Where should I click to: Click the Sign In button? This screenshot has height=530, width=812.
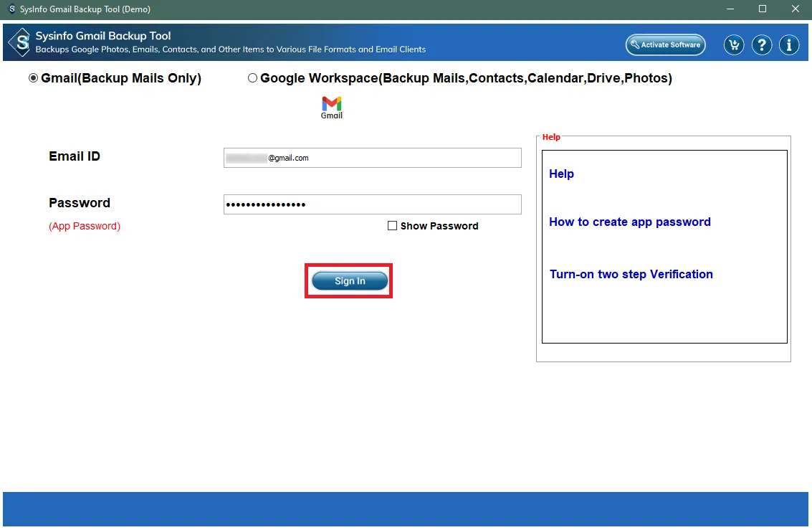350,281
